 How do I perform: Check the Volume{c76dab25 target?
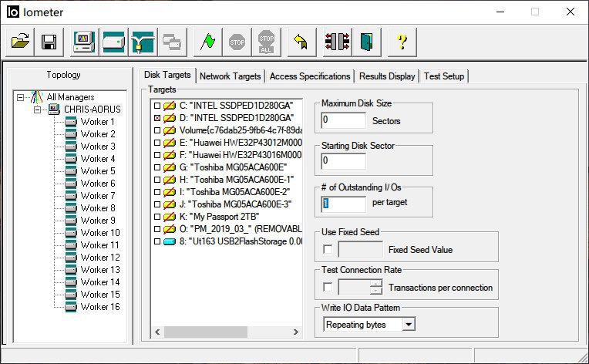point(157,130)
